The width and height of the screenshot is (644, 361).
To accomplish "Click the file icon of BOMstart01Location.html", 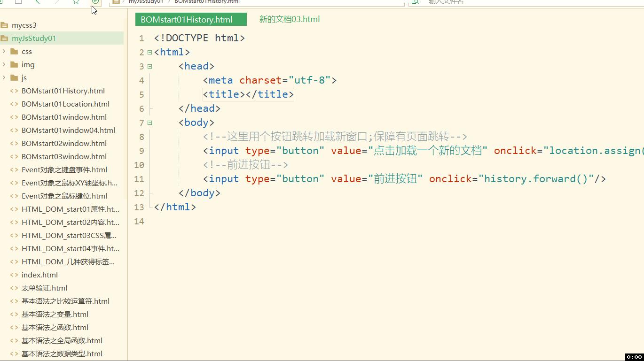I will pyautogui.click(x=14, y=104).
